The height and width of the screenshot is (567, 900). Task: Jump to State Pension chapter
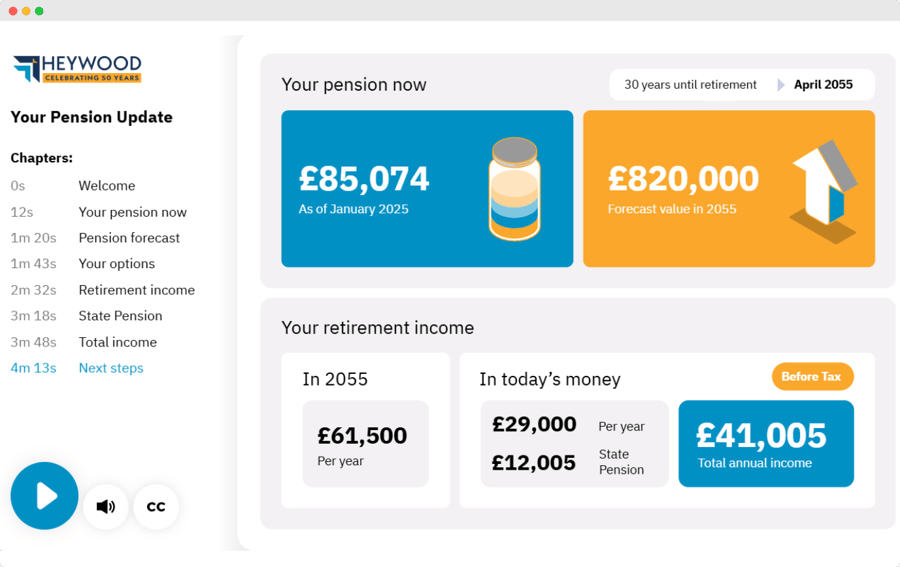[120, 316]
